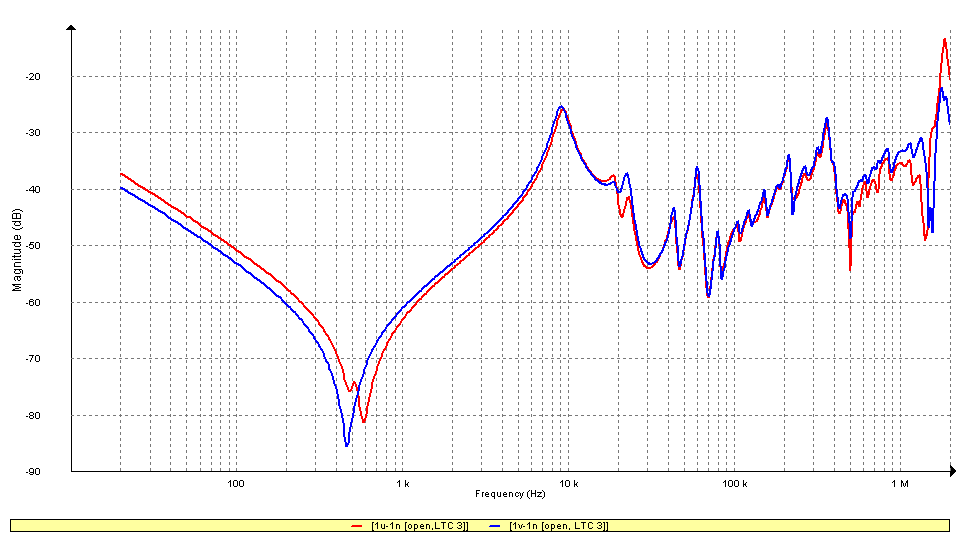Click the -90 magnitude tick label

pos(33,472)
